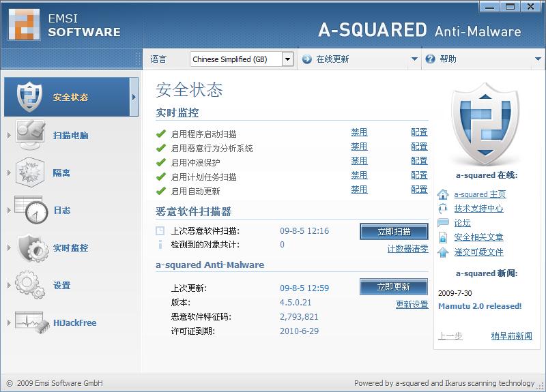Disable 启用计划任务扫描 via 禁用 link
The height and width of the screenshot is (392, 546).
pos(360,175)
